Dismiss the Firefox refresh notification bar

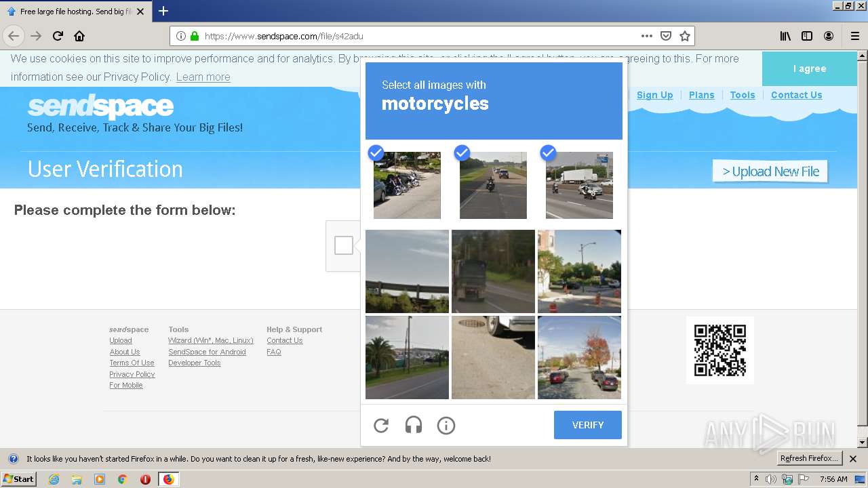(853, 459)
